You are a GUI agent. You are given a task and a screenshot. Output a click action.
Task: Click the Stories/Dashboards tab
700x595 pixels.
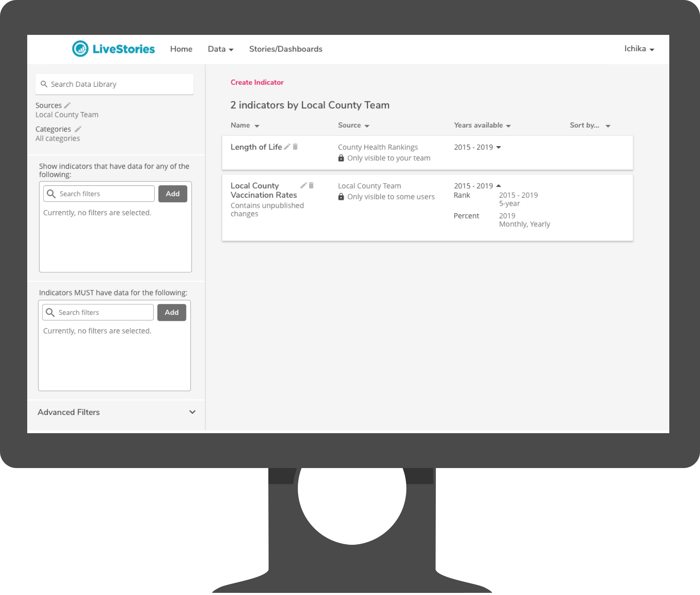point(286,49)
